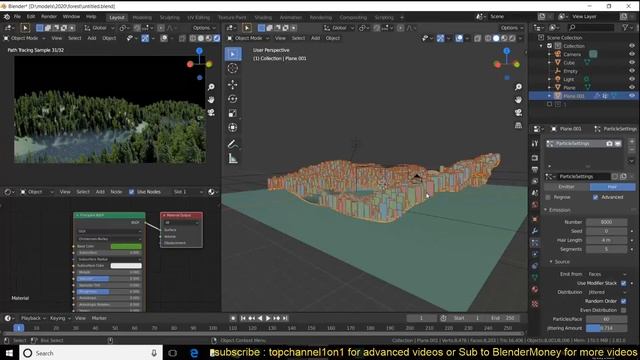The height and width of the screenshot is (360, 640).
Task: Hide Plane.001 via its eye icon
Action: pyautogui.click(x=632, y=96)
